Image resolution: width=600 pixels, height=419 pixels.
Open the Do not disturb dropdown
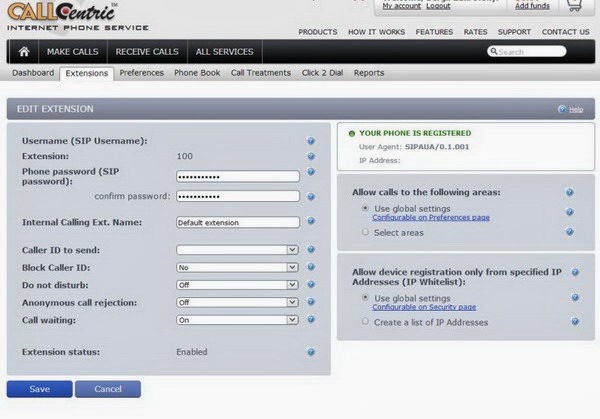click(x=237, y=285)
